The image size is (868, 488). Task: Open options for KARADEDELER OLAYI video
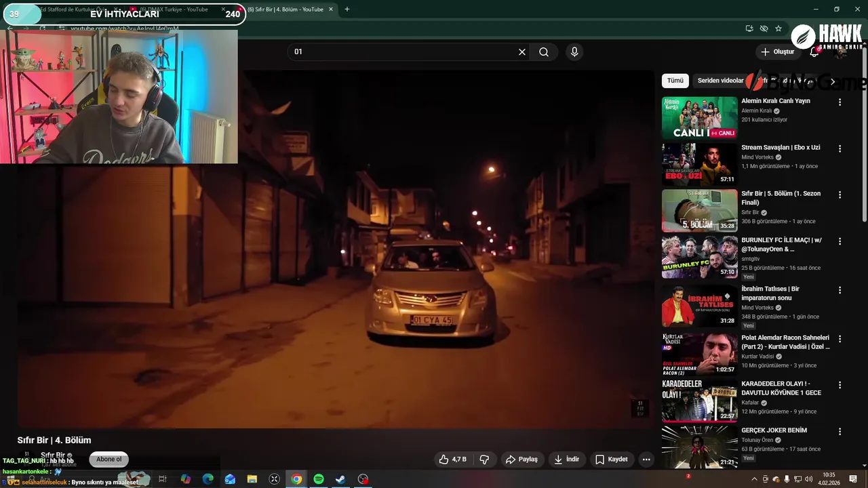click(x=840, y=385)
